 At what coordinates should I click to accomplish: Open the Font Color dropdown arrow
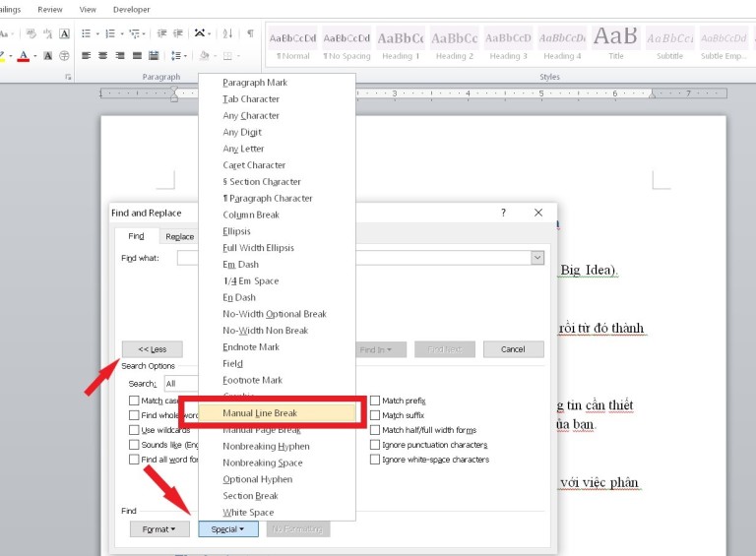pyautogui.click(x=35, y=56)
